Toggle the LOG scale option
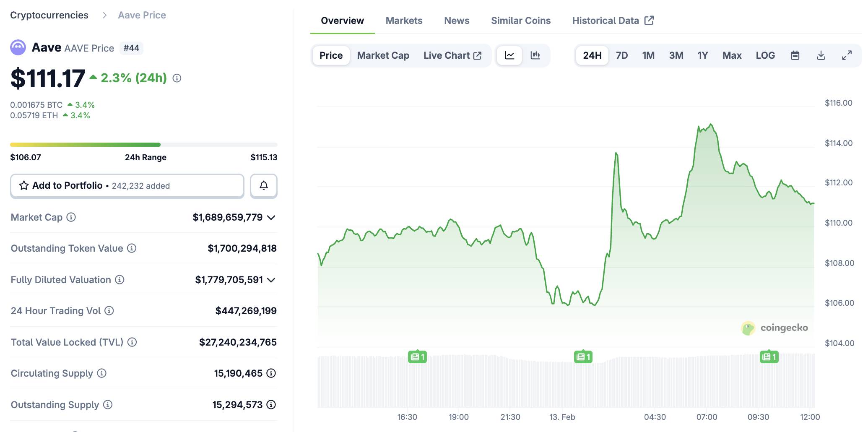The image size is (868, 432). click(765, 55)
